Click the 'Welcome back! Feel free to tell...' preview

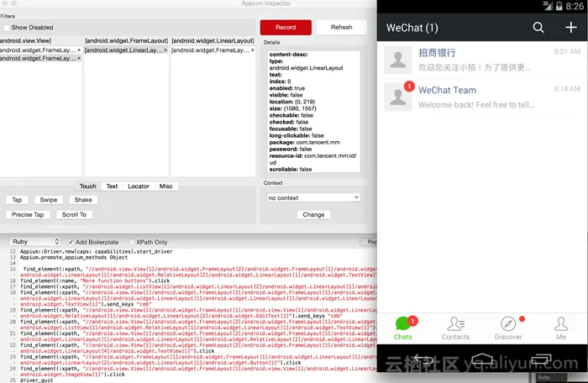coord(476,105)
